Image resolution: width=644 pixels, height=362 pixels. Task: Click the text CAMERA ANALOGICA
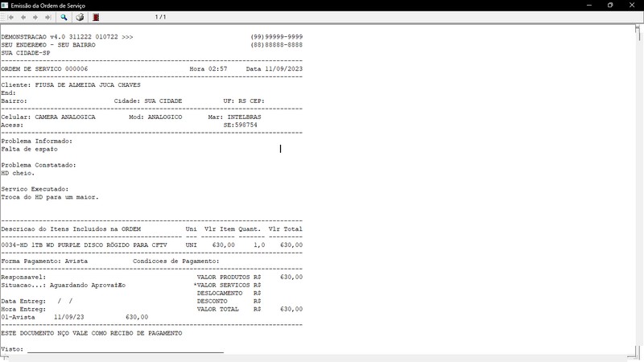click(x=65, y=117)
